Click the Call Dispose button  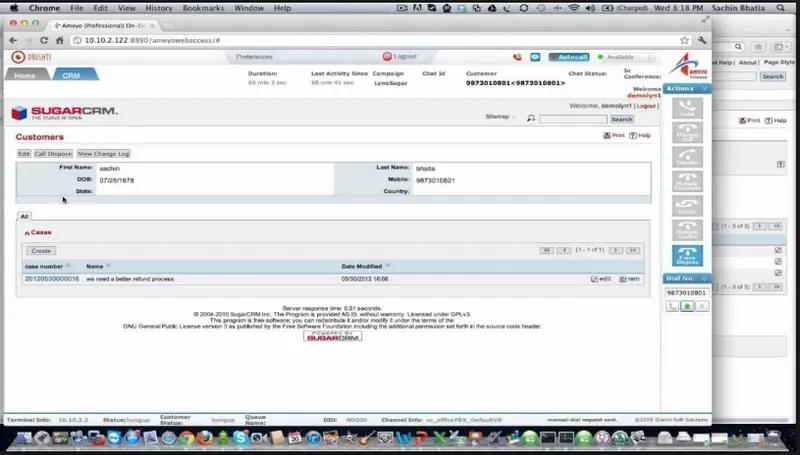click(53, 154)
